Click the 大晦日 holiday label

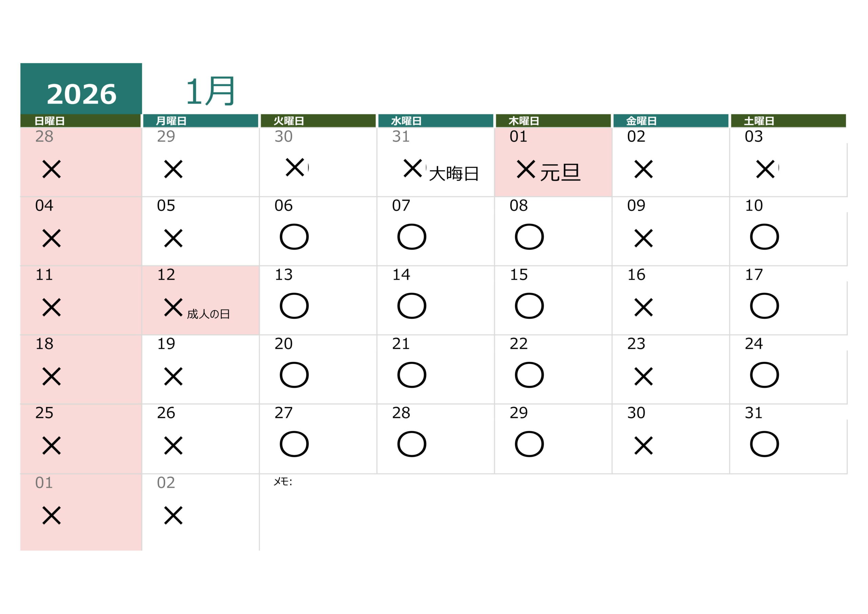454,174
